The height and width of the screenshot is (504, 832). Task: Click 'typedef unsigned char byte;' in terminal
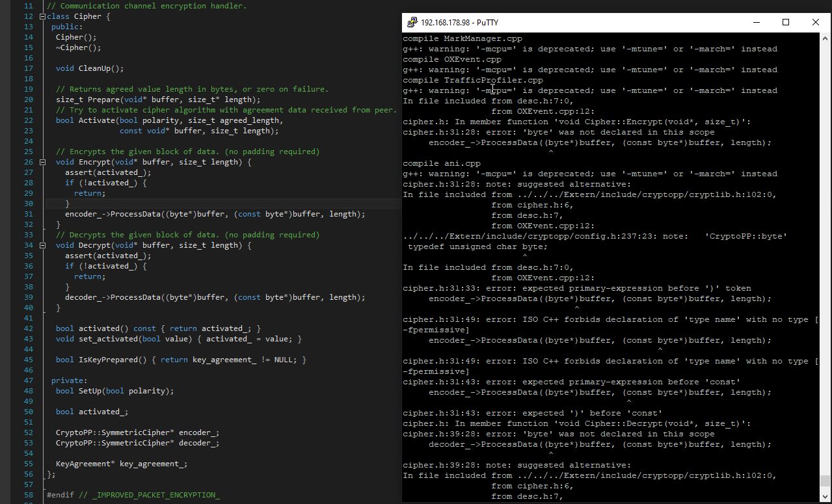point(478,246)
